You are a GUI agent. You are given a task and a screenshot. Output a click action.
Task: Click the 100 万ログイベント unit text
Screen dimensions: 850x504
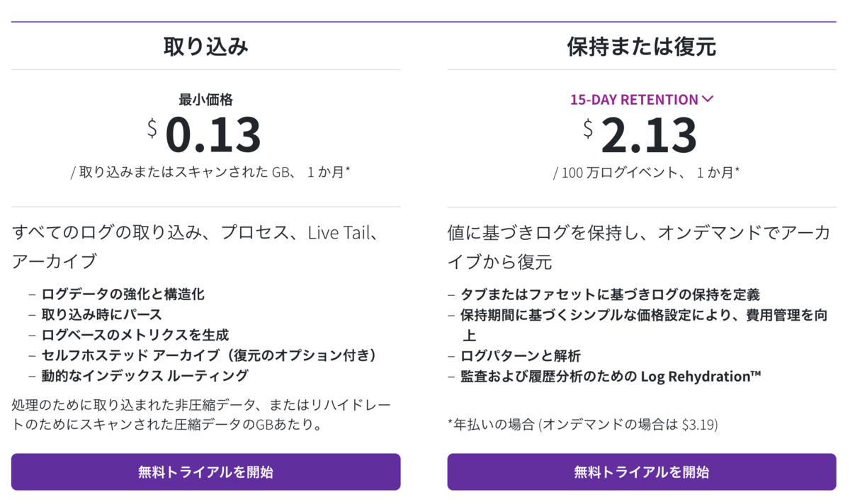pyautogui.click(x=647, y=172)
